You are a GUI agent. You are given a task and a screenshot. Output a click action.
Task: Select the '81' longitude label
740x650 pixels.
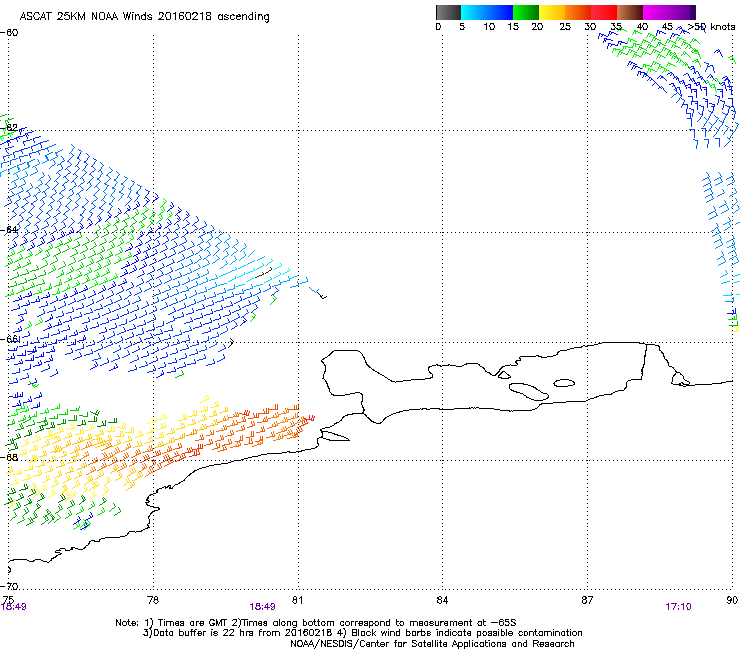[x=297, y=600]
